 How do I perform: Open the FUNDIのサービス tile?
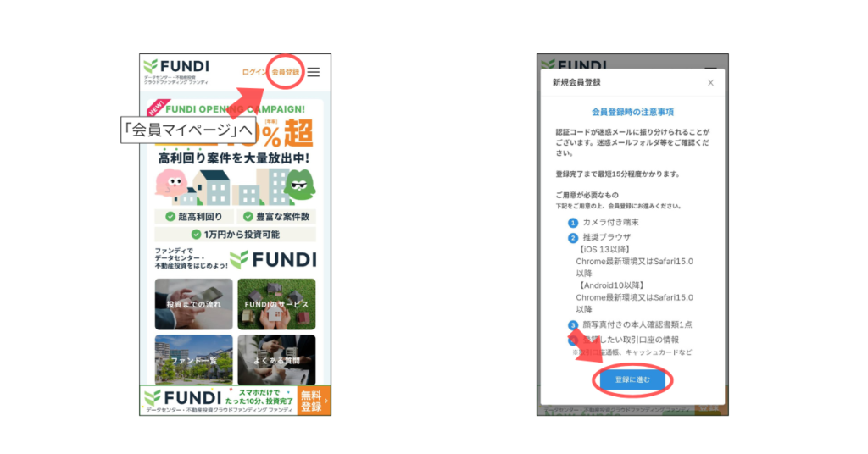(277, 304)
